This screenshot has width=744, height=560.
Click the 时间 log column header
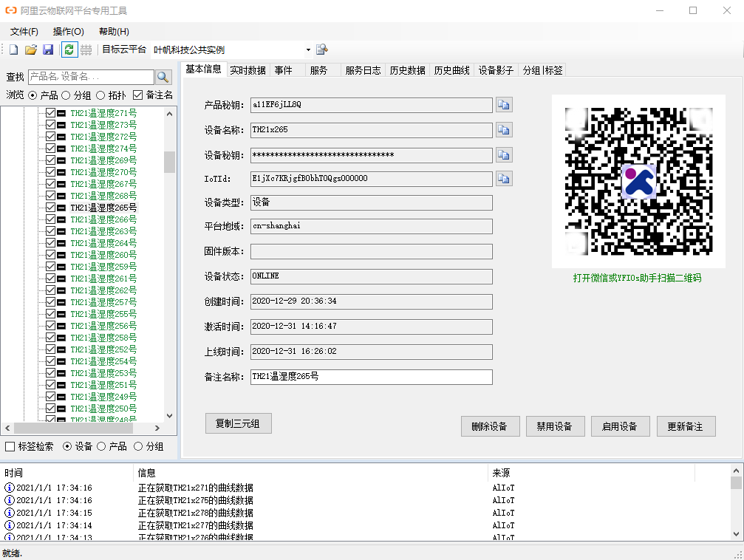(67, 473)
